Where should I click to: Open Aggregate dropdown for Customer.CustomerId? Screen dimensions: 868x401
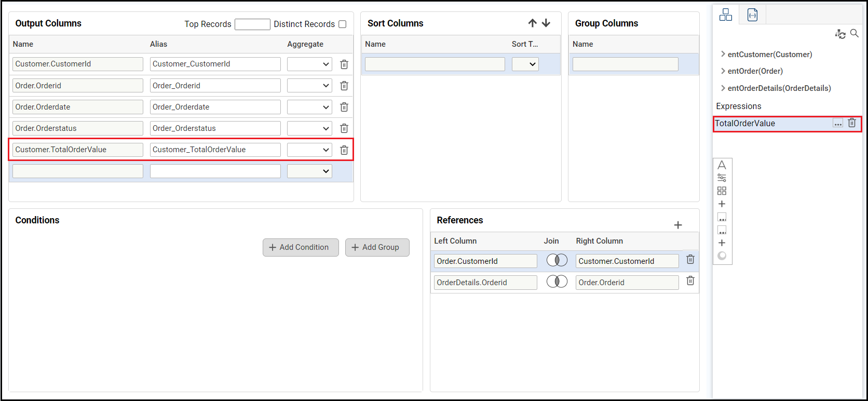point(309,64)
